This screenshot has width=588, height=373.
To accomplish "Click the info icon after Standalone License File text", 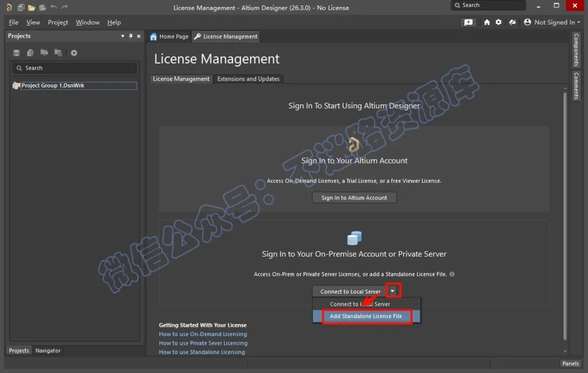I will click(452, 274).
